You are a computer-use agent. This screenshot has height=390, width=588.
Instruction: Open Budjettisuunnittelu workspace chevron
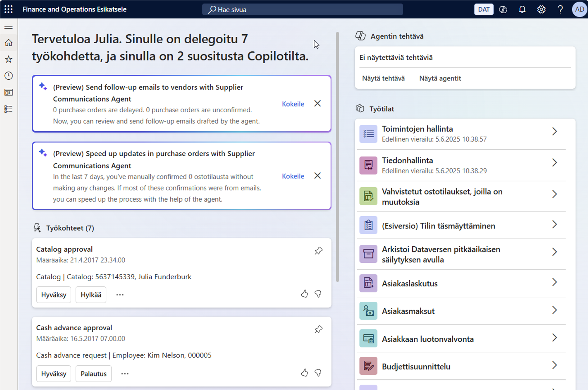coord(554,365)
